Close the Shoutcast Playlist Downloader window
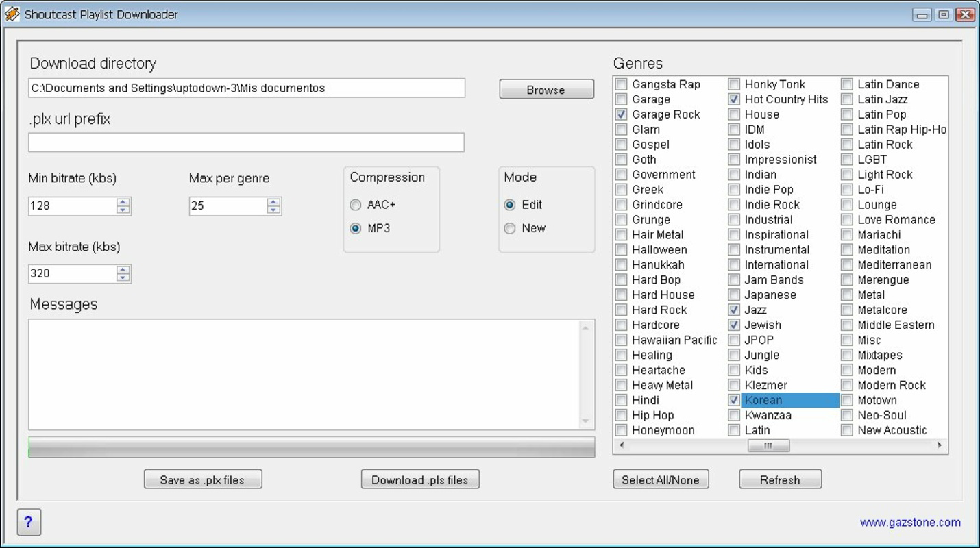 (966, 14)
